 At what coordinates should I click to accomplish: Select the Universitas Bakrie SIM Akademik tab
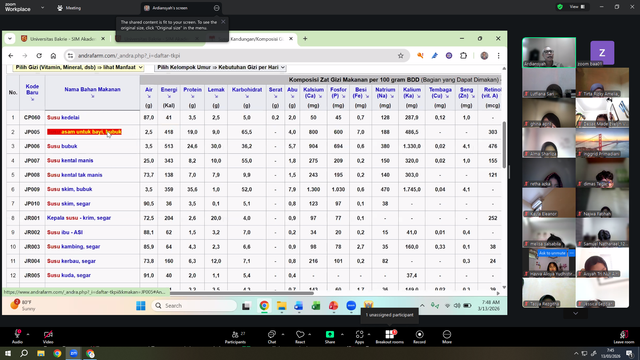point(62,39)
